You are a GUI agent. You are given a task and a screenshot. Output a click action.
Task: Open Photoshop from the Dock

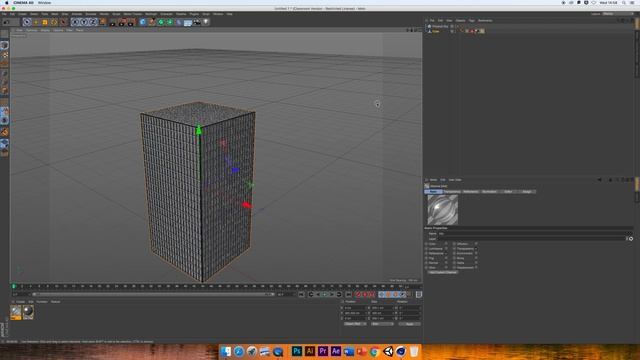tap(297, 351)
